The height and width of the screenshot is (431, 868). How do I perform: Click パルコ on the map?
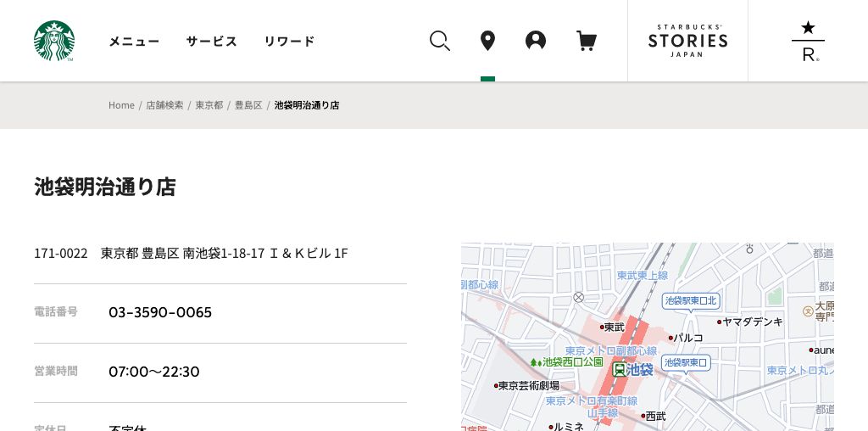[686, 338]
